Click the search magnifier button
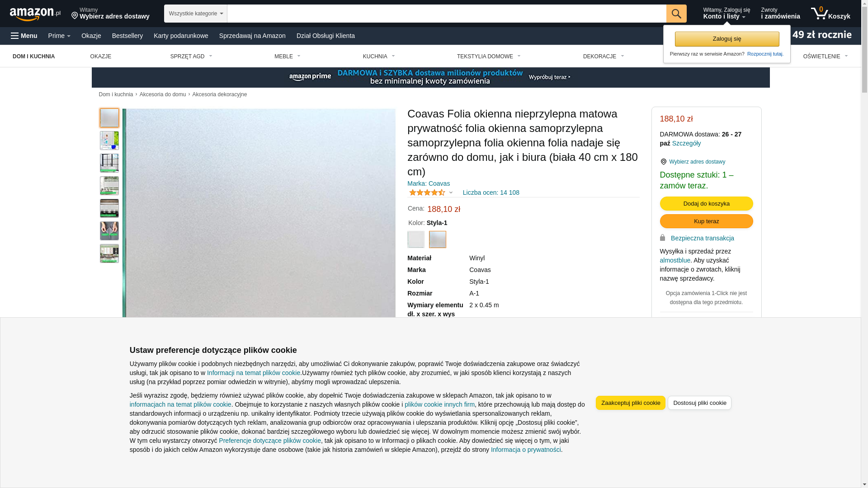The height and width of the screenshot is (488, 868). [x=676, y=14]
